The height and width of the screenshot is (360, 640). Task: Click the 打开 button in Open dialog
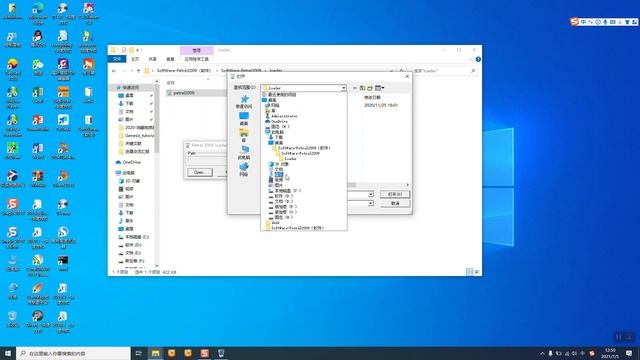(x=395, y=194)
